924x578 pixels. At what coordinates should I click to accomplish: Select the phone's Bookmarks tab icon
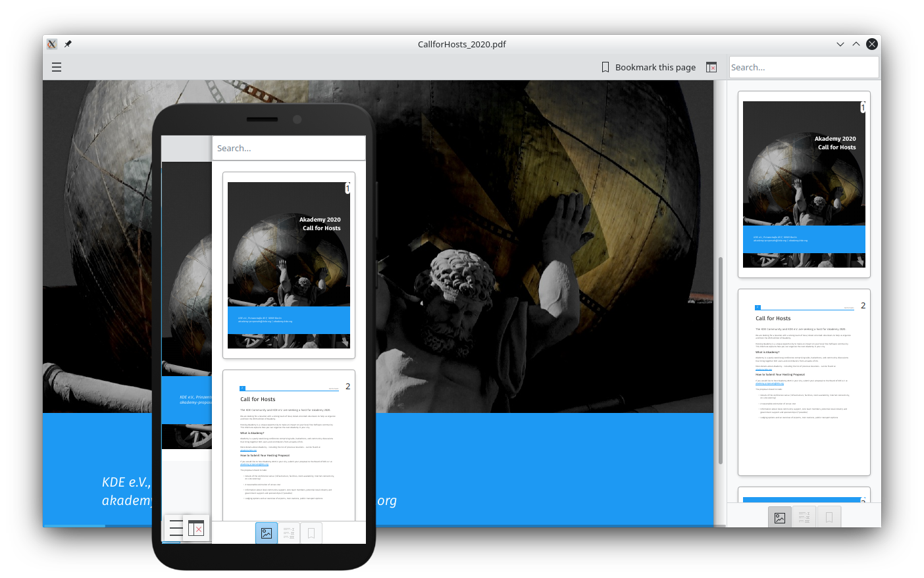pos(311,533)
